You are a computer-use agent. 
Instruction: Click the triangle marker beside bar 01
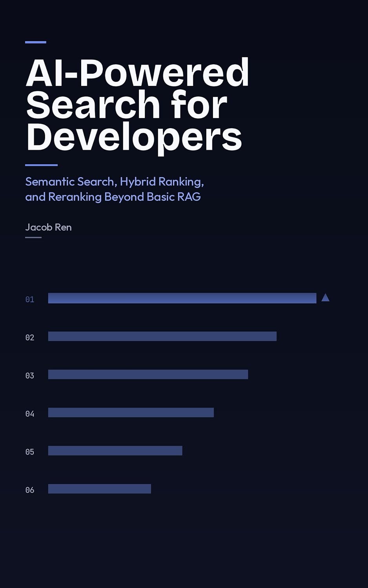click(x=325, y=298)
